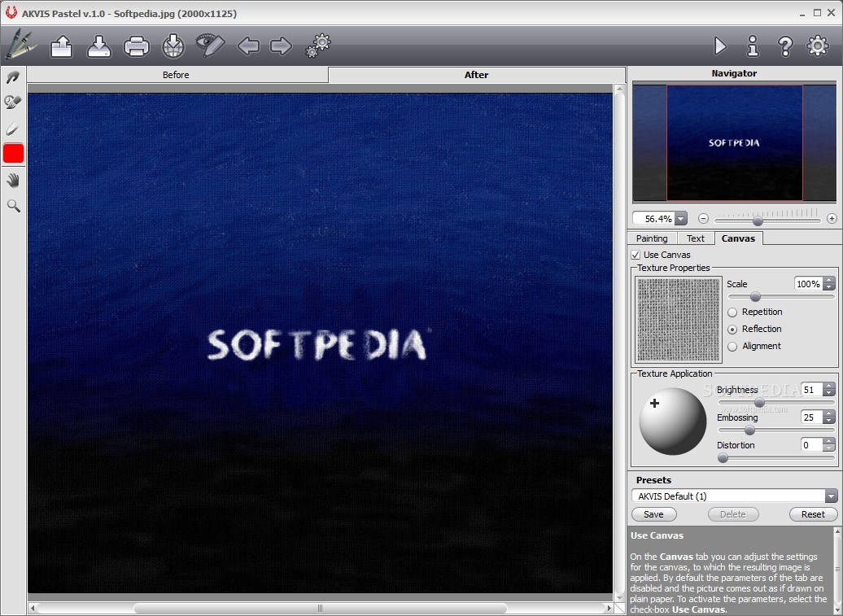Save image with the download arrow icon

click(99, 46)
